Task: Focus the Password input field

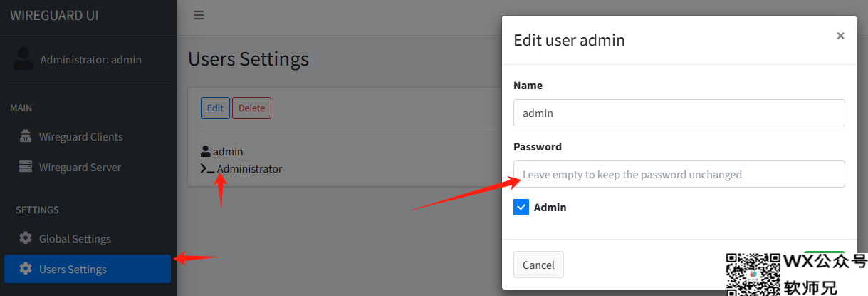Action: [679, 174]
